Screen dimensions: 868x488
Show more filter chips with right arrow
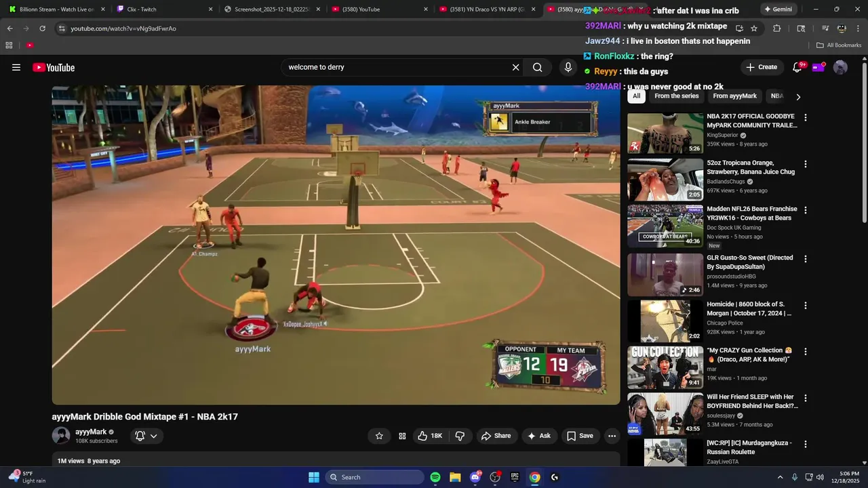[798, 97]
